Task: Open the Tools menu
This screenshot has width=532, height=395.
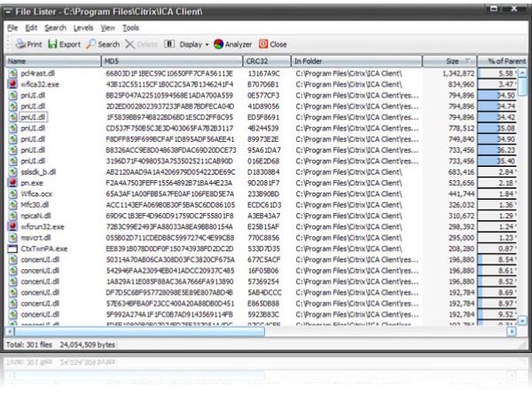Action: pos(131,28)
